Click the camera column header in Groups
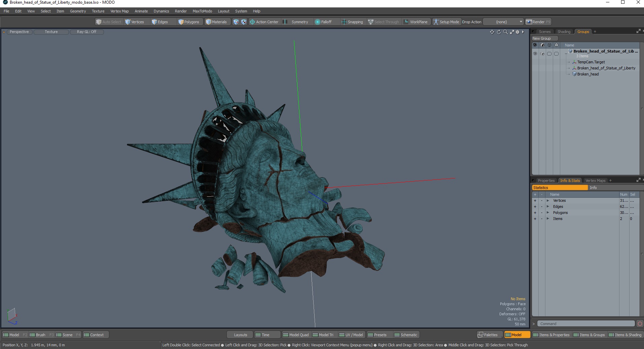 coord(542,45)
